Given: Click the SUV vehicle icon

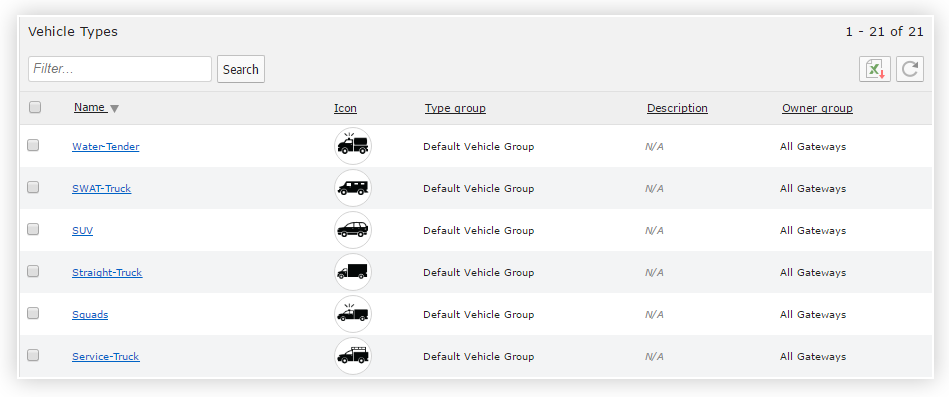Looking at the screenshot, I should click(x=353, y=230).
